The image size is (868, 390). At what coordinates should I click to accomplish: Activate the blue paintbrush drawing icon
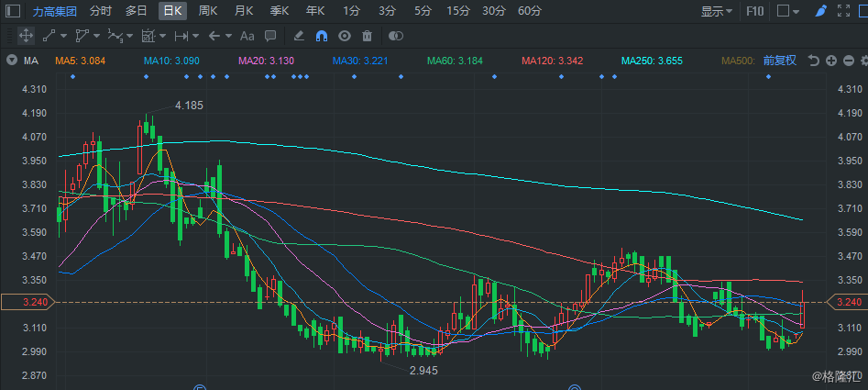pyautogui.click(x=821, y=11)
